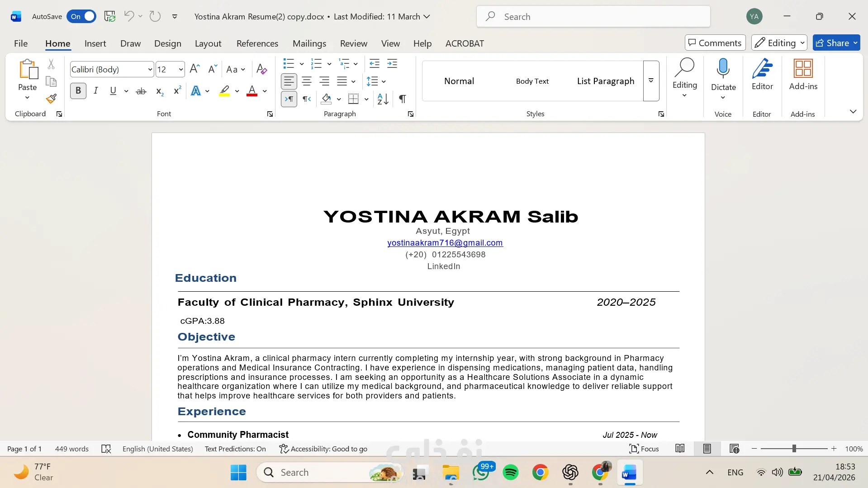The height and width of the screenshot is (488, 868).
Task: Click the zoom slider in status bar
Action: coord(794,449)
